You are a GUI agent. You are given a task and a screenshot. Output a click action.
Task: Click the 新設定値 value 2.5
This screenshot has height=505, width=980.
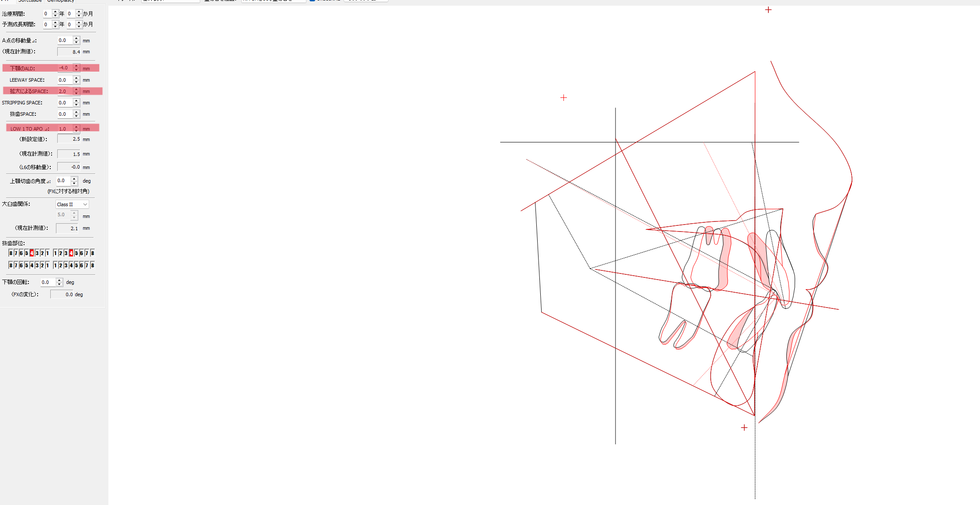69,139
